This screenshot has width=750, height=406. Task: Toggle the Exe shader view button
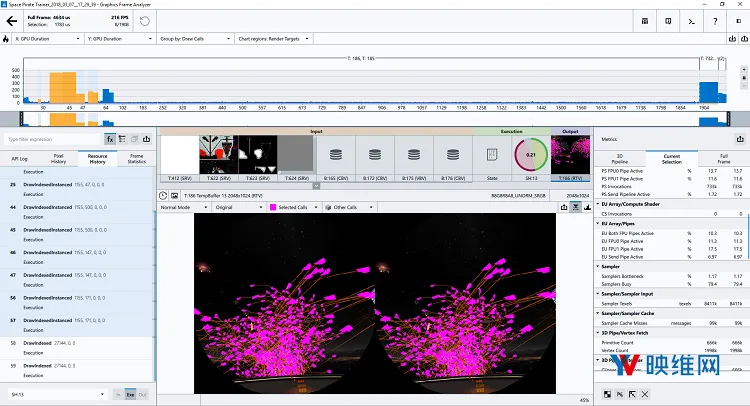(130, 395)
